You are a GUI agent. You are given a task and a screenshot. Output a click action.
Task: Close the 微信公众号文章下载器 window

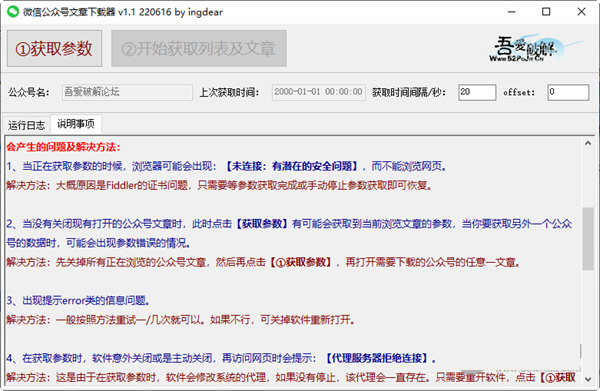point(581,12)
